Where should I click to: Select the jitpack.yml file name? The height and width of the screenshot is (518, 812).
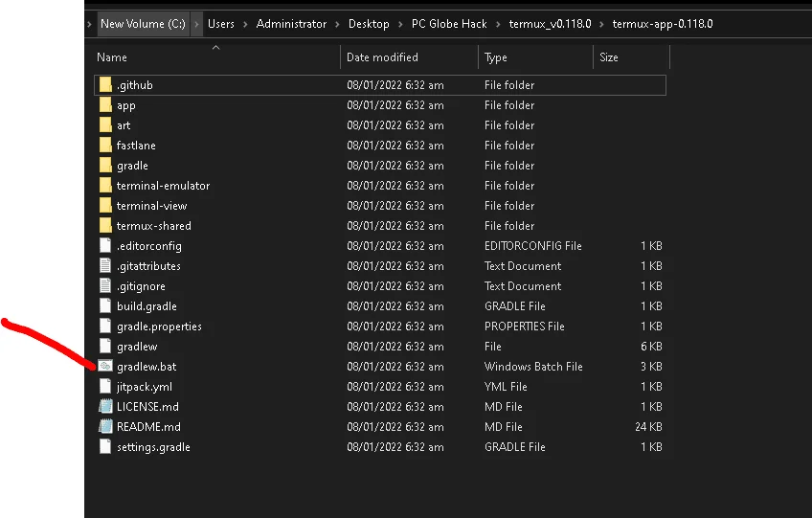pos(145,387)
